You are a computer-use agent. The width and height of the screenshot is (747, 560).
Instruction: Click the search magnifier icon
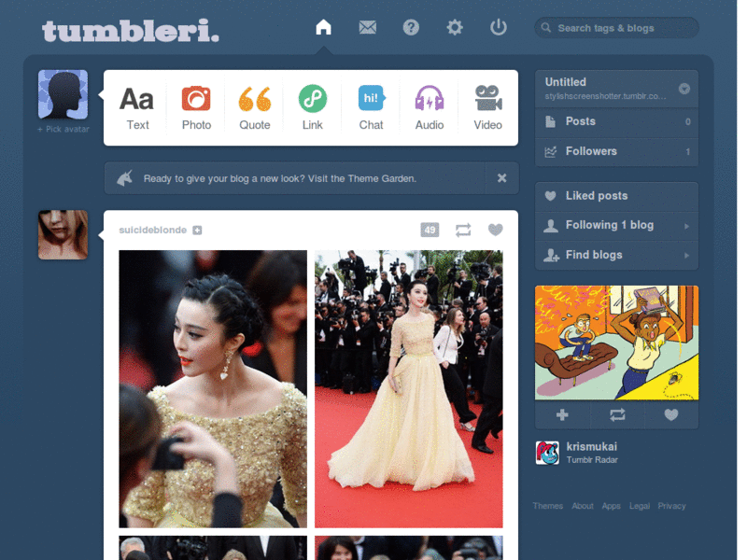click(x=546, y=28)
